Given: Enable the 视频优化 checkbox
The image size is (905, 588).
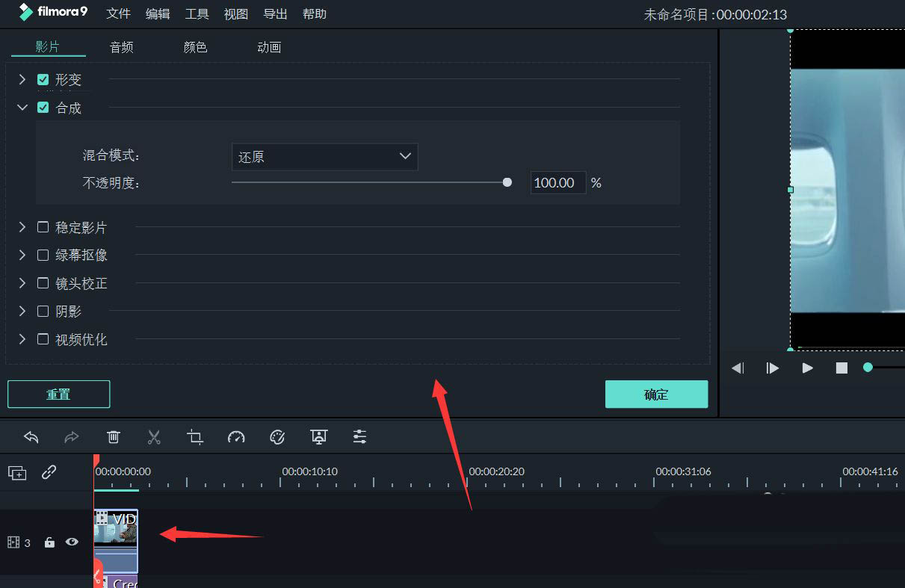Looking at the screenshot, I should click(x=43, y=339).
